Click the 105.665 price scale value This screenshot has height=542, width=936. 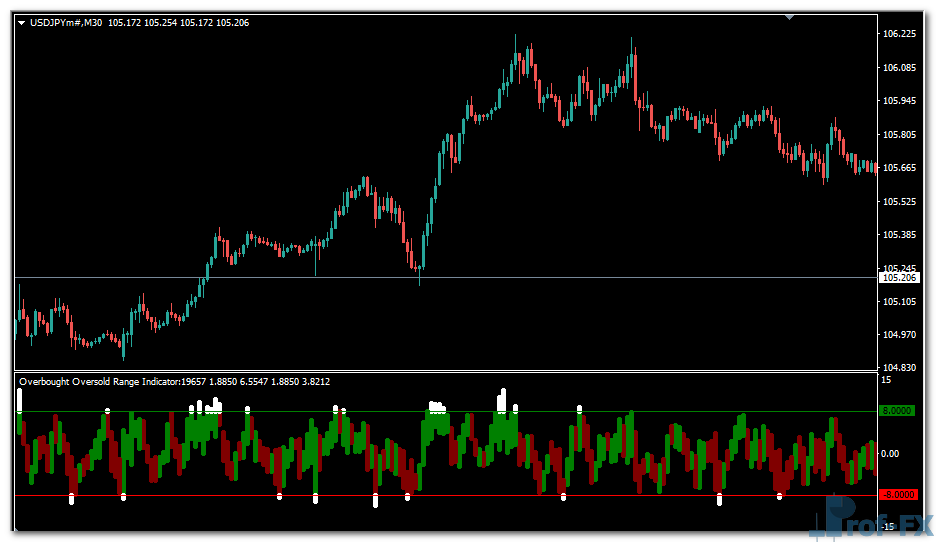(x=900, y=168)
